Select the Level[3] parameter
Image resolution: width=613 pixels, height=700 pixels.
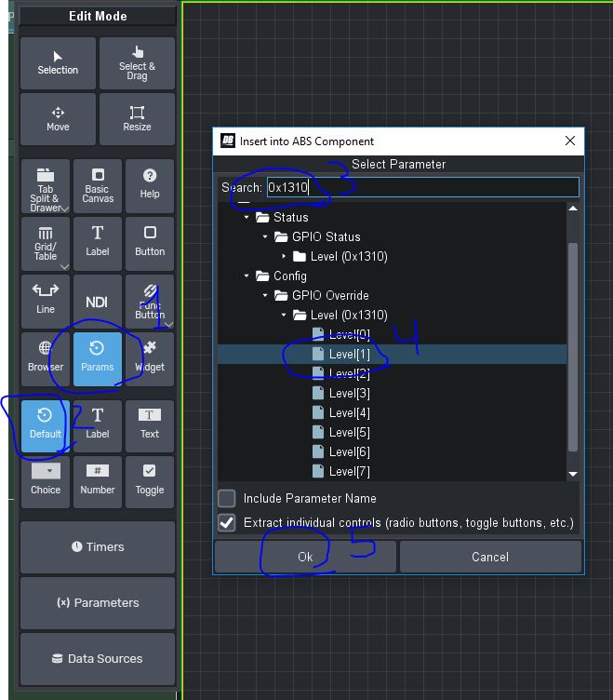point(350,394)
